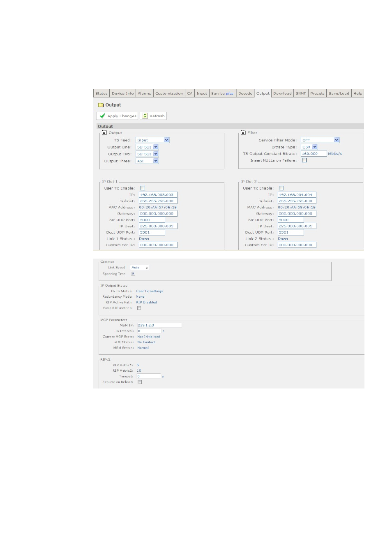
Task: Open the Link Speed dropdown
Action: coord(140,268)
